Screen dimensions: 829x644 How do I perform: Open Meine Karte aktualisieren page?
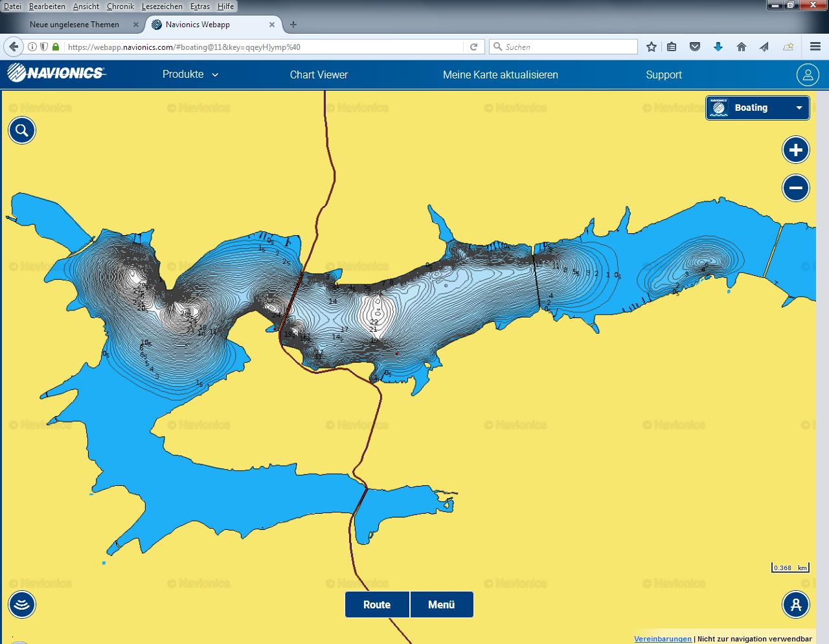pyautogui.click(x=500, y=75)
